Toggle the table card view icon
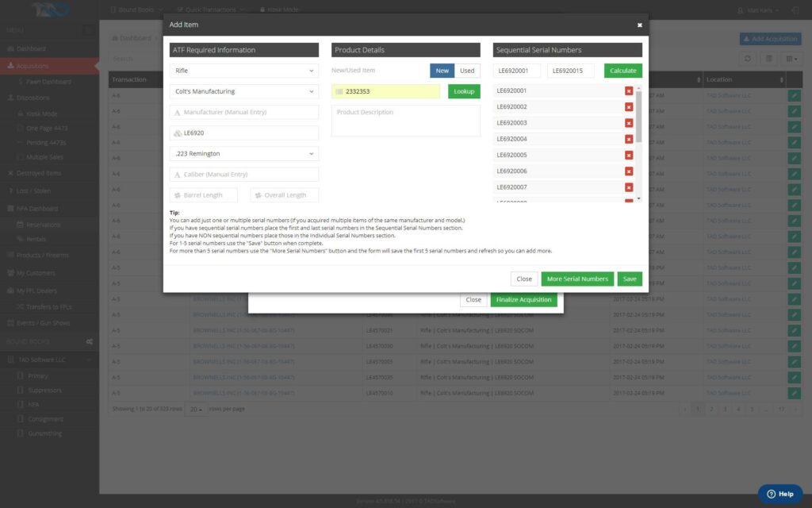Screen dimensions: 812x508 [x=768, y=59]
